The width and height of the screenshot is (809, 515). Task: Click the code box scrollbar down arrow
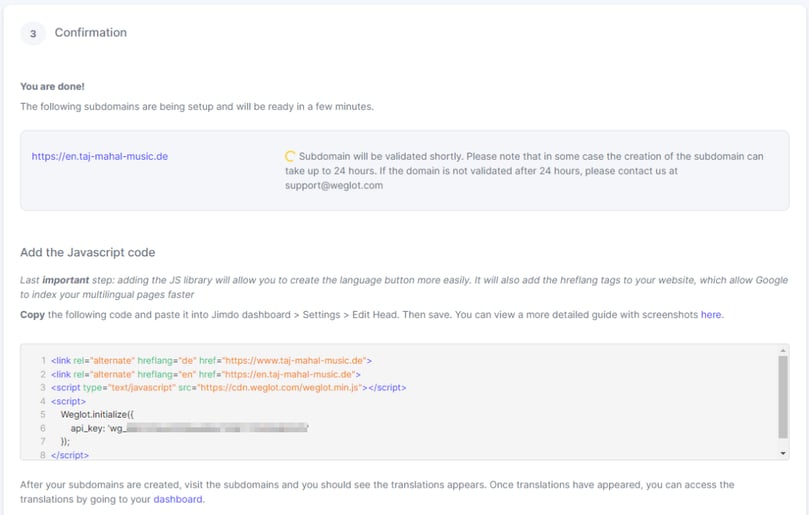[x=782, y=453]
